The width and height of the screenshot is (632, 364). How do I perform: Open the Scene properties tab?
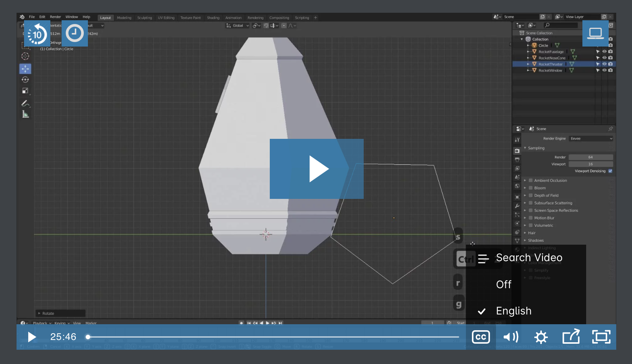coord(517,177)
